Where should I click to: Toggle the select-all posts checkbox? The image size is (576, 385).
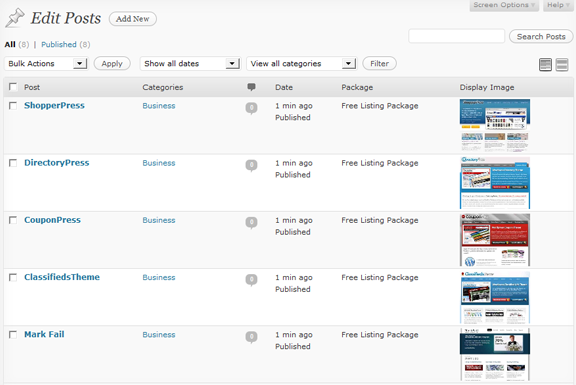pyautogui.click(x=13, y=87)
